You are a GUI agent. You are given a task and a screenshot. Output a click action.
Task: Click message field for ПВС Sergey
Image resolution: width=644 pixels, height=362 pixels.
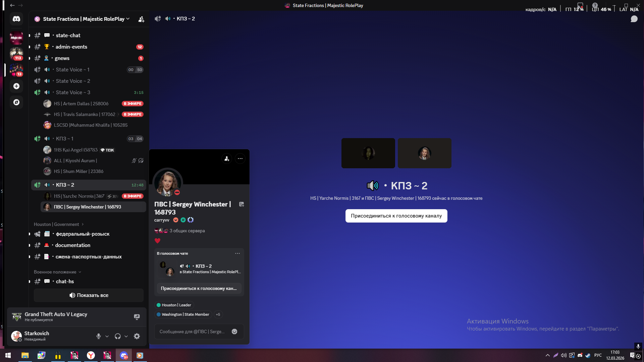click(x=192, y=331)
